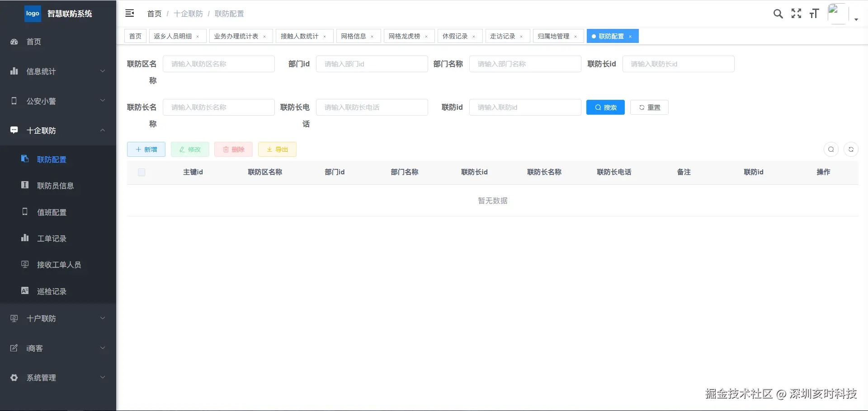Focus the 联防长名称 search input
This screenshot has width=868, height=411.
tap(219, 107)
